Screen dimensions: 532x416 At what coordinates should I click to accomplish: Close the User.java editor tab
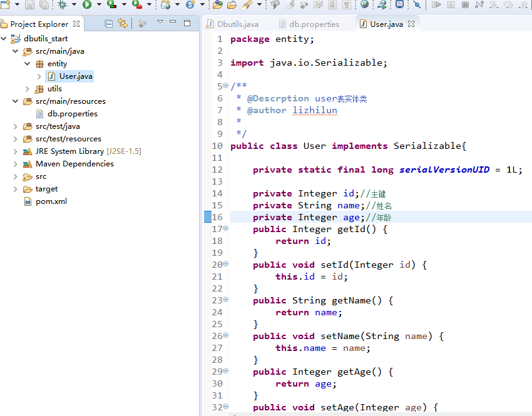click(411, 24)
